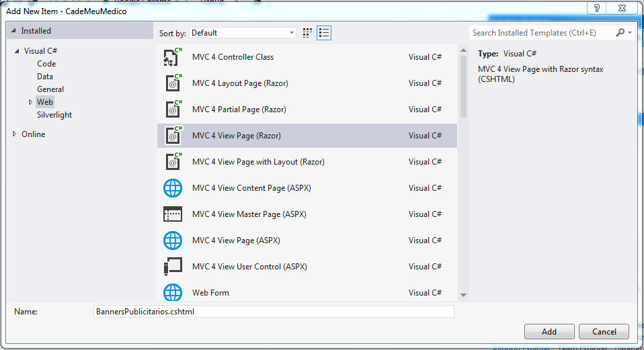The height and width of the screenshot is (350, 644).
Task: Click the MVC 4 View Master Page icon
Action: coord(173,214)
